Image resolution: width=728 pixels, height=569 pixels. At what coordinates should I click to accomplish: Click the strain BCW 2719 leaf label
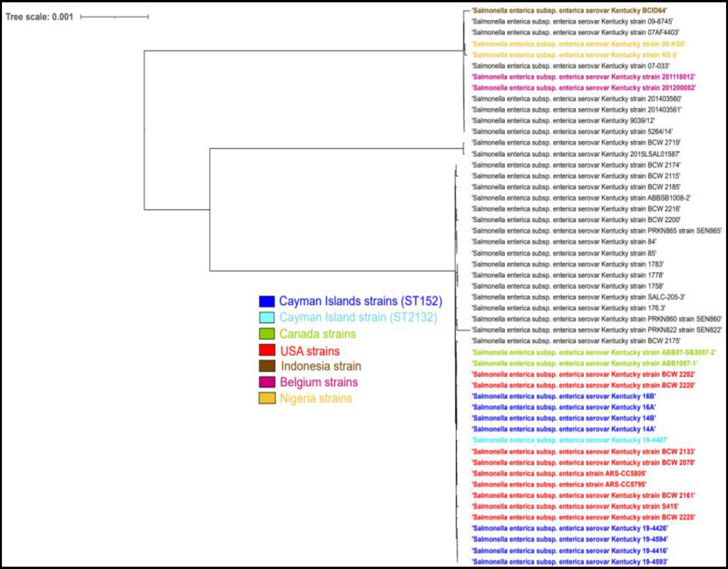pyautogui.click(x=576, y=142)
